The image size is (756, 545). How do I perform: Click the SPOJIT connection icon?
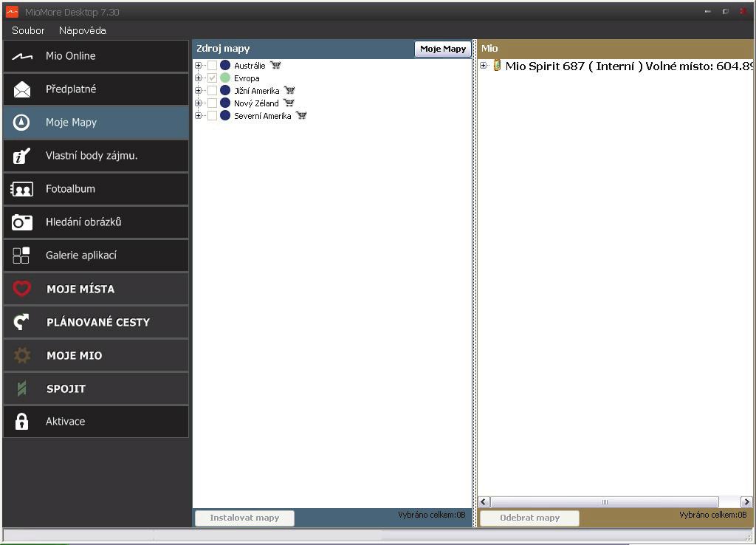21,388
